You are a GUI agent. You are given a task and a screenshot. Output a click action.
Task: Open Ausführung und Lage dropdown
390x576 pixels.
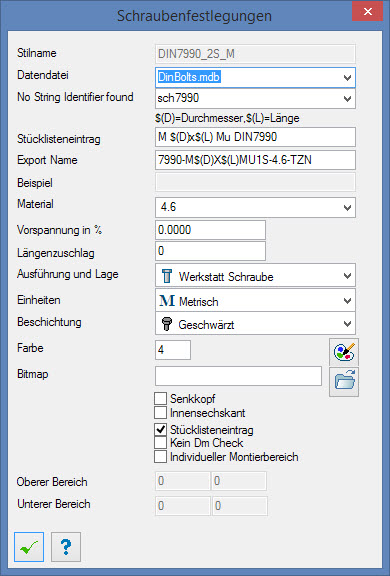click(x=347, y=276)
